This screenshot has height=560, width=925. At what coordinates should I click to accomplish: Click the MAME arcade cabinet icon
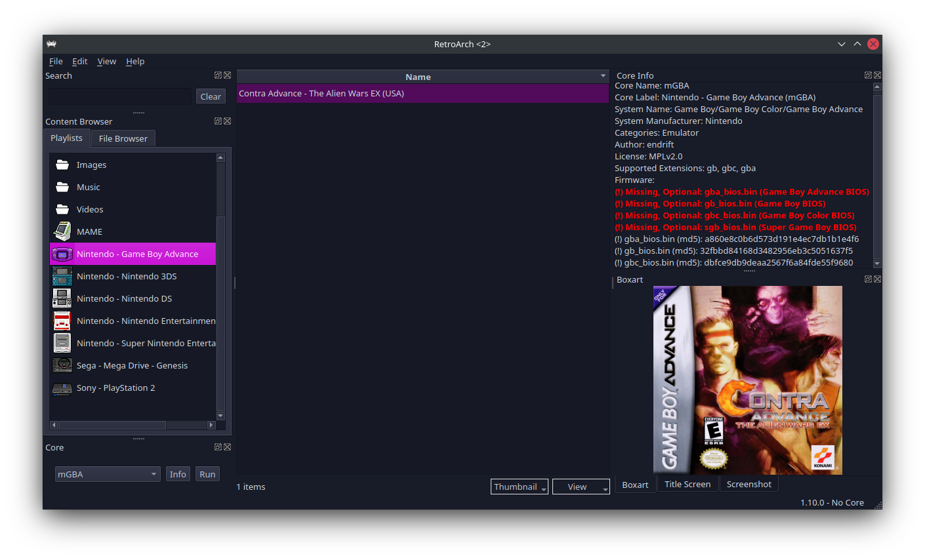62,231
